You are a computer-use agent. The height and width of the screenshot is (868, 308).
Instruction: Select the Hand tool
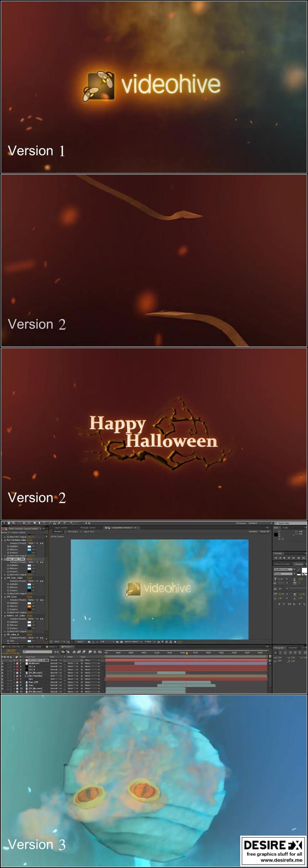pos(8,523)
